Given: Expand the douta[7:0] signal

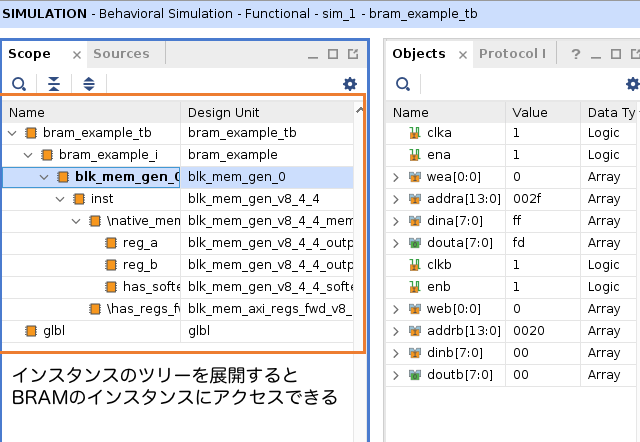Looking at the screenshot, I should (x=396, y=243).
